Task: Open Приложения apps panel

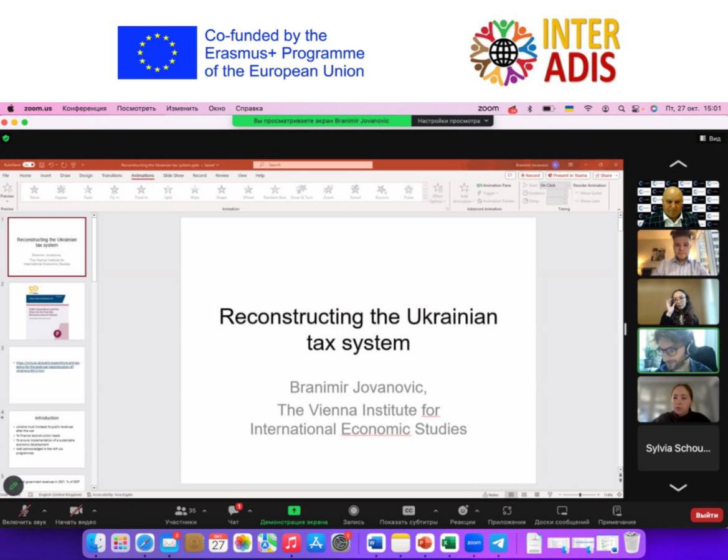Action: click(x=506, y=515)
